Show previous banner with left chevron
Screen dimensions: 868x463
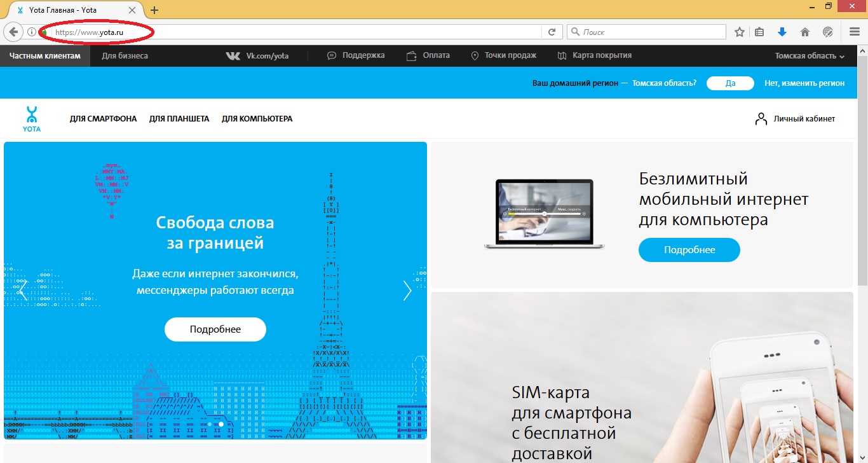tap(23, 291)
